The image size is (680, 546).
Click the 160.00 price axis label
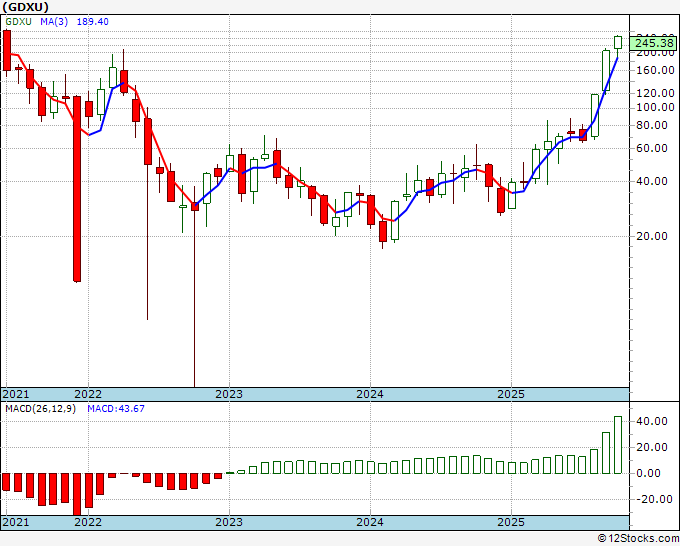[x=655, y=70]
